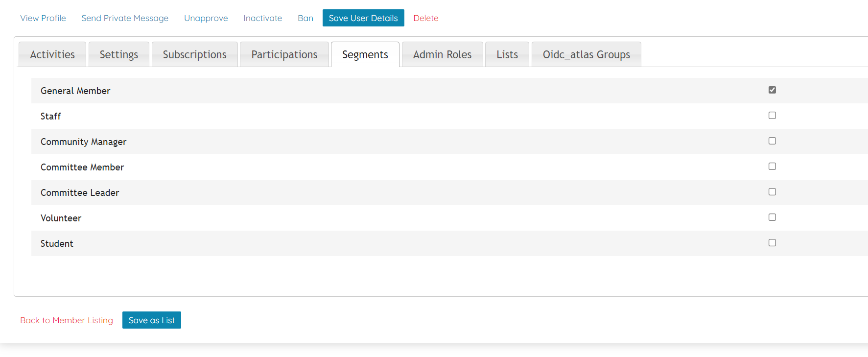Select the Segments tab

365,54
